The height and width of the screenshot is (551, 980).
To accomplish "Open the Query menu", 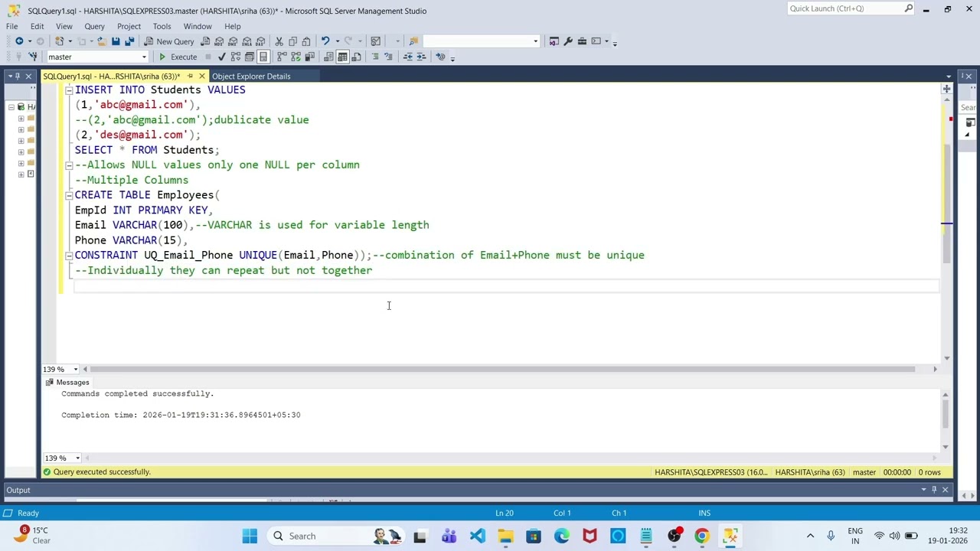I will pyautogui.click(x=94, y=26).
